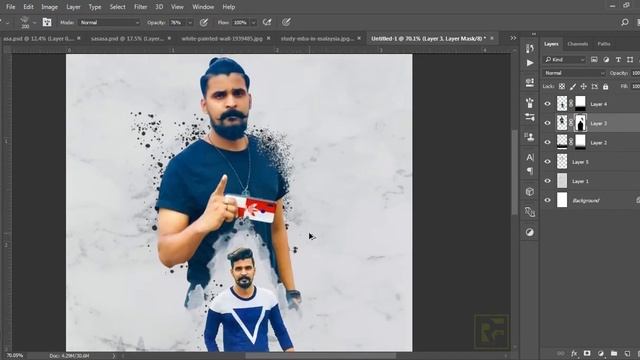Switch to the Channels tab
The height and width of the screenshot is (360, 640).
click(578, 44)
